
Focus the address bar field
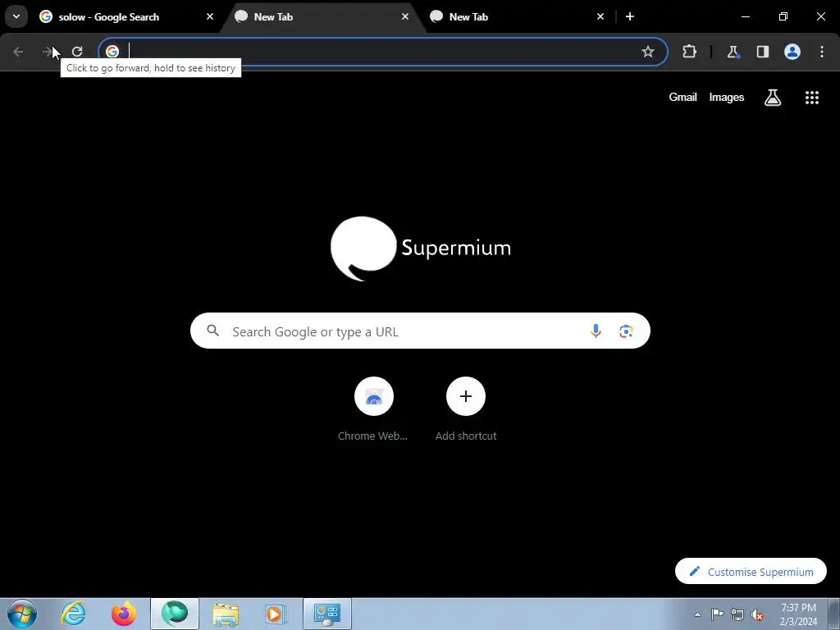(383, 52)
